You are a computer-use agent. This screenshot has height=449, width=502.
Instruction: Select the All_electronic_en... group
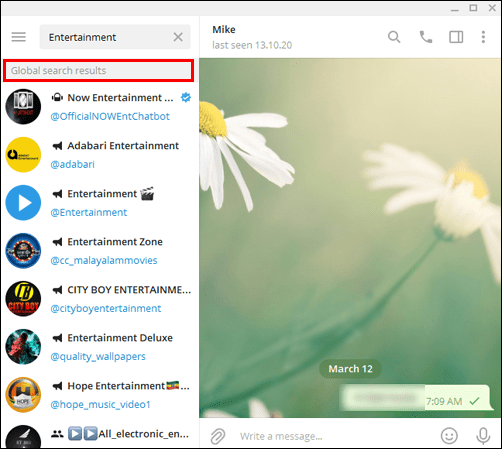pyautogui.click(x=99, y=434)
